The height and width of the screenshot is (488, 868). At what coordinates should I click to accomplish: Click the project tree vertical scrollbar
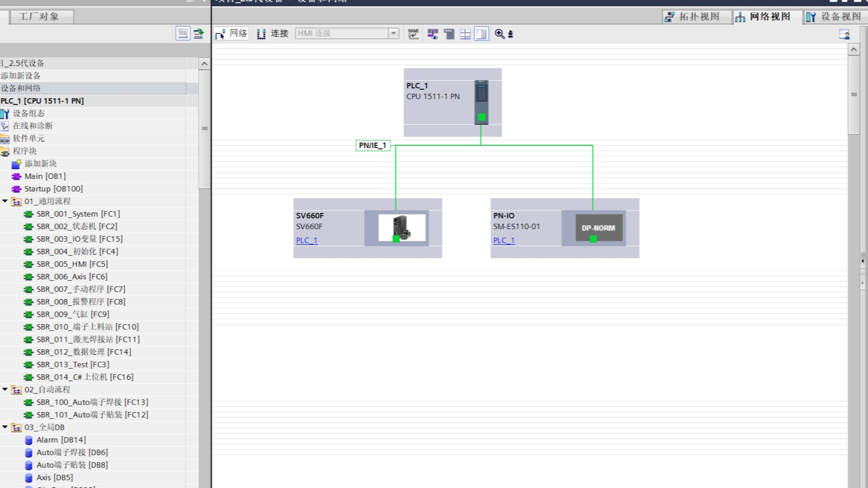point(204,128)
